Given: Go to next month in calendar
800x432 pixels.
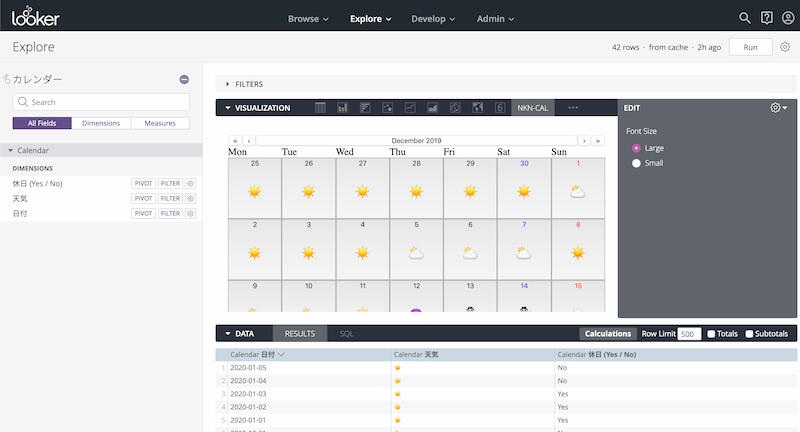Looking at the screenshot, I should pos(584,140).
